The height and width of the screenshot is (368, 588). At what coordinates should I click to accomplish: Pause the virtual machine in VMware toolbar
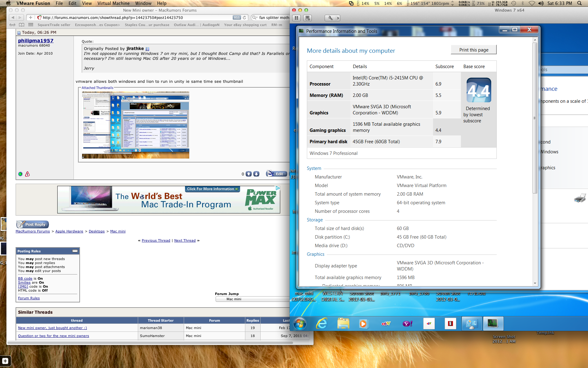pos(296,18)
